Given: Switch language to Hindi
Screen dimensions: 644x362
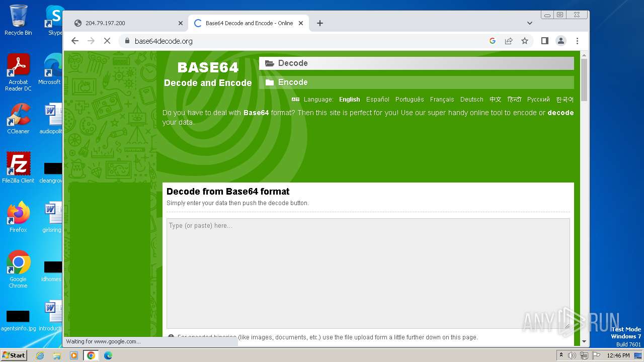Looking at the screenshot, I should click(x=514, y=100).
